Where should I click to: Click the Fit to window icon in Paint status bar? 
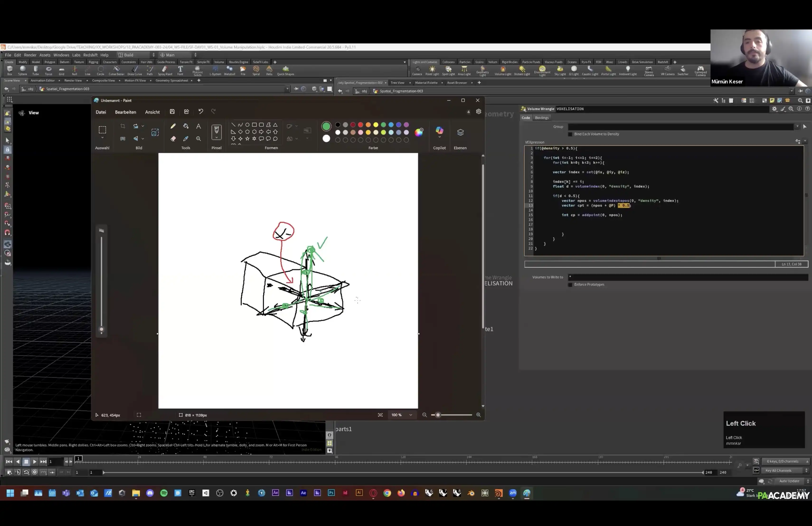(x=380, y=415)
